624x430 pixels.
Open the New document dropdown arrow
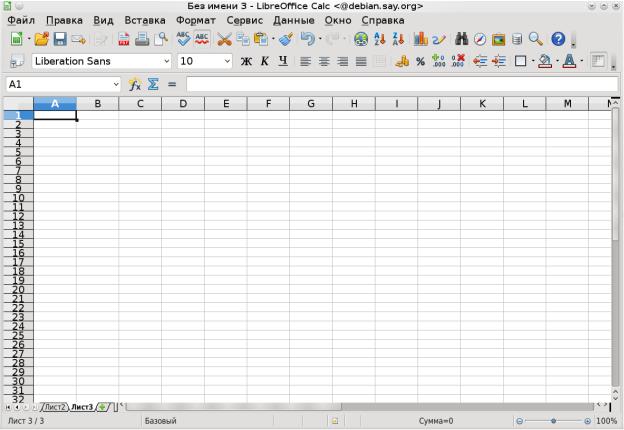pos(29,39)
